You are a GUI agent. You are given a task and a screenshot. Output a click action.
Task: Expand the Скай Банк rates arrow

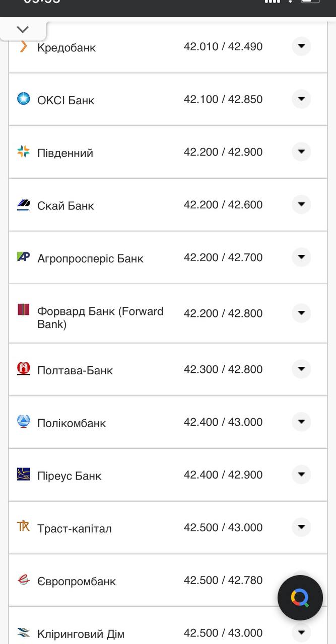pyautogui.click(x=301, y=205)
